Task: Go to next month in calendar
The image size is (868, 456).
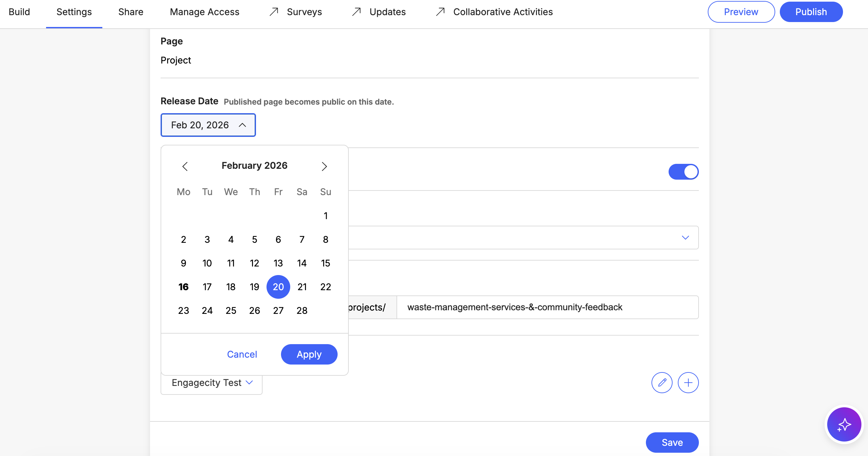Action: click(324, 166)
